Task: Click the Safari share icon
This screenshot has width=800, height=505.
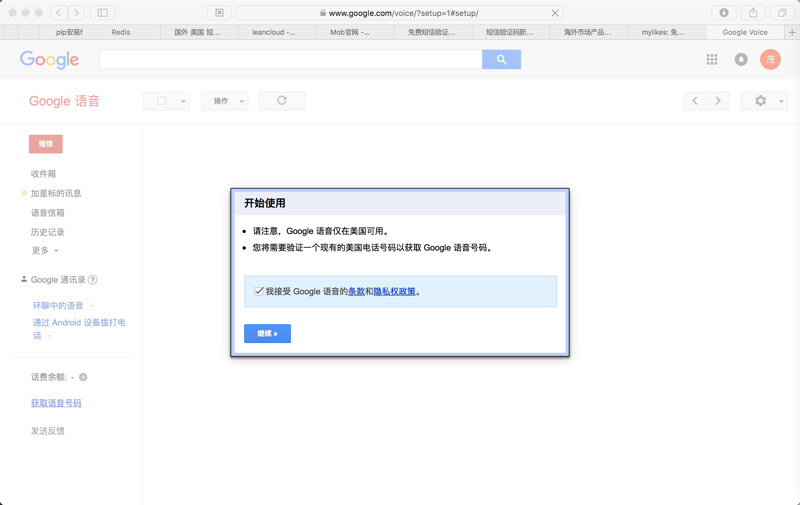Action: point(753,13)
